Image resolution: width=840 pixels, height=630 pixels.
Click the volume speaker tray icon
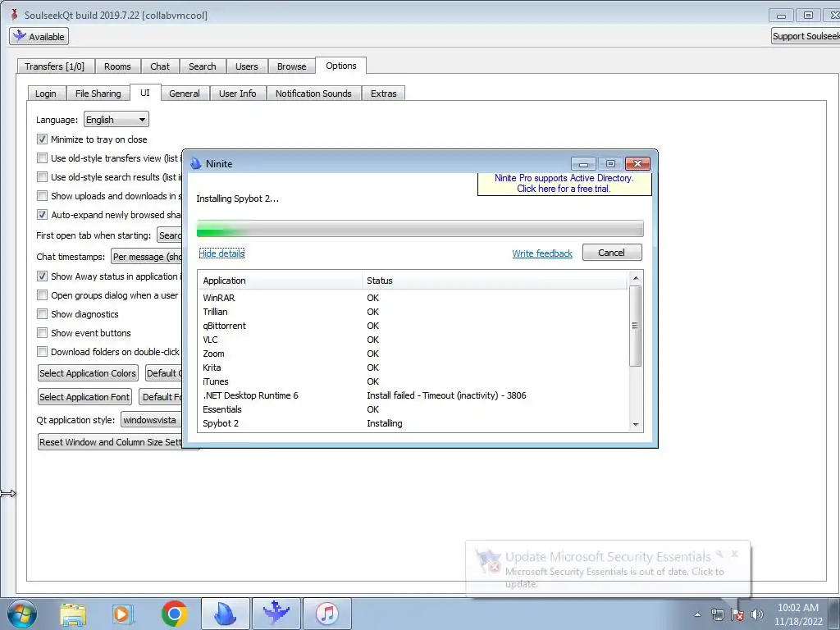[757, 614]
